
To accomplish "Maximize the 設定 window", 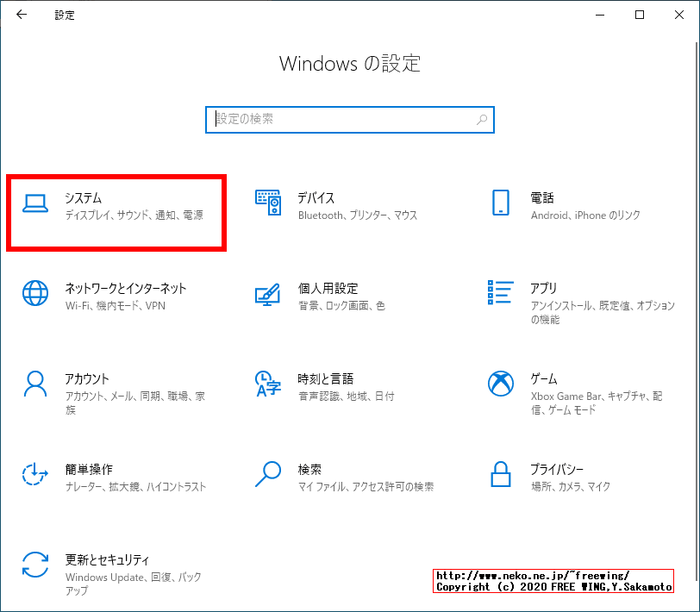I will 640,15.
